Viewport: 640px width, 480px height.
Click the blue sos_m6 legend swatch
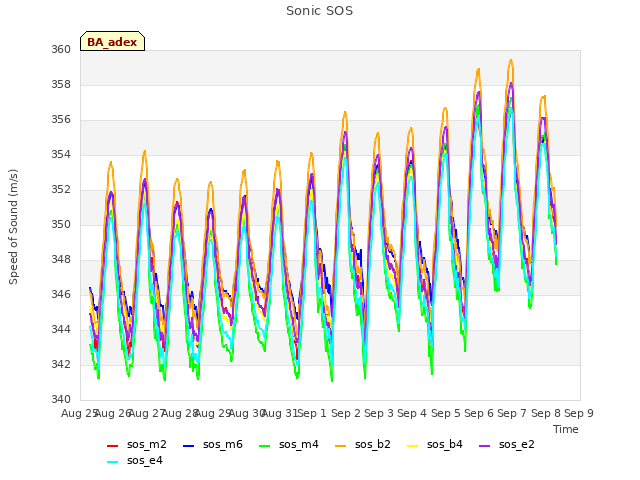pyautogui.click(x=188, y=446)
